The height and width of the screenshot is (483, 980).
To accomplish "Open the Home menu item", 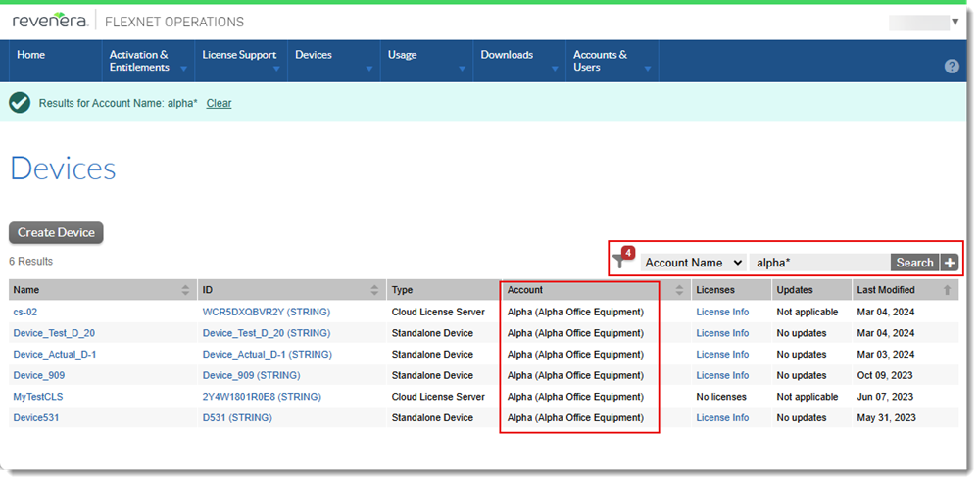I will pyautogui.click(x=31, y=55).
